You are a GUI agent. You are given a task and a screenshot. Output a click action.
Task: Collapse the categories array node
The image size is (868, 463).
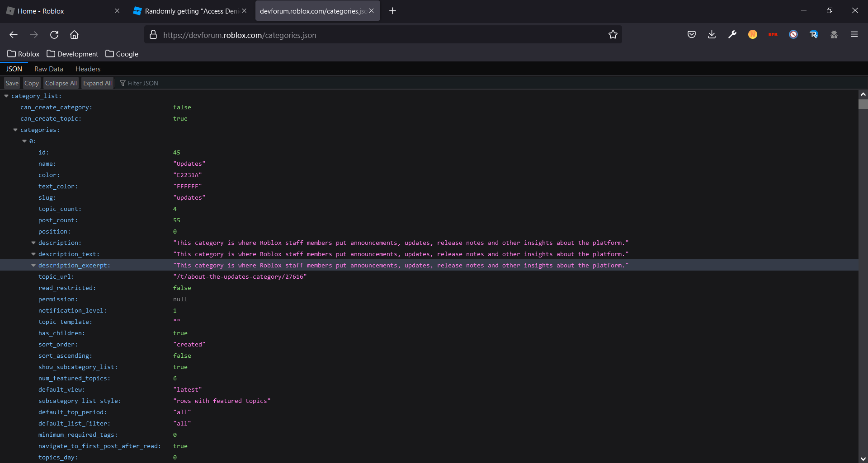tap(15, 130)
